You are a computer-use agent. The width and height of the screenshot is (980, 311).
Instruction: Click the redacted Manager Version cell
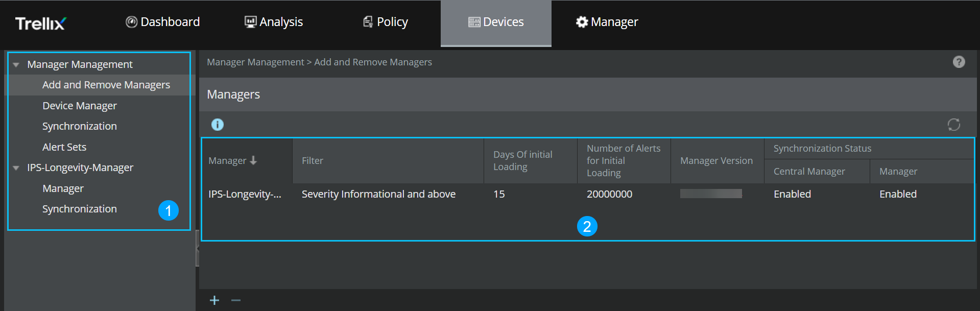point(711,194)
